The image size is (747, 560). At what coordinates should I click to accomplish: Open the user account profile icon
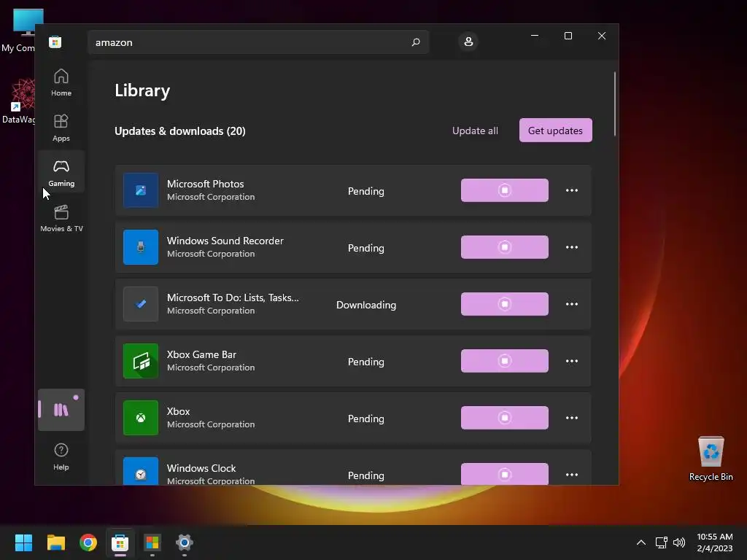(468, 42)
